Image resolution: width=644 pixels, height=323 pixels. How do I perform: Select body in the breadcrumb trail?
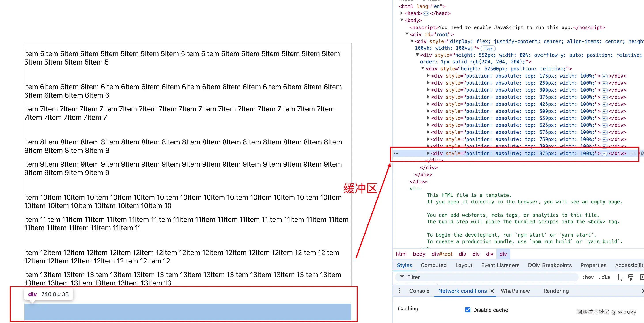coord(419,254)
